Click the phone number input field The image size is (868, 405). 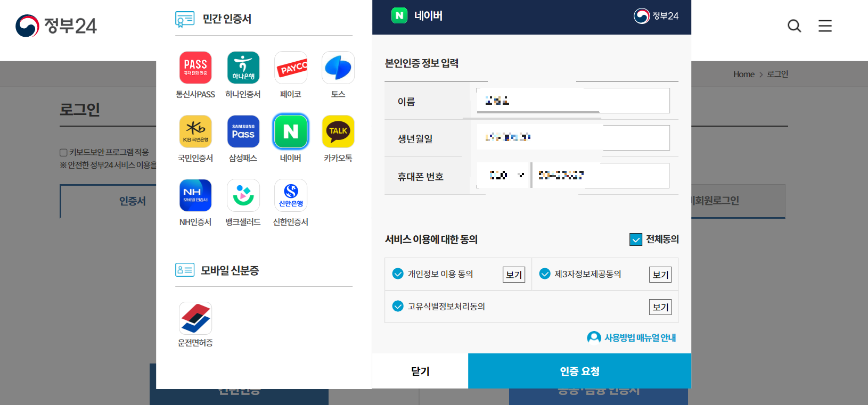click(601, 175)
